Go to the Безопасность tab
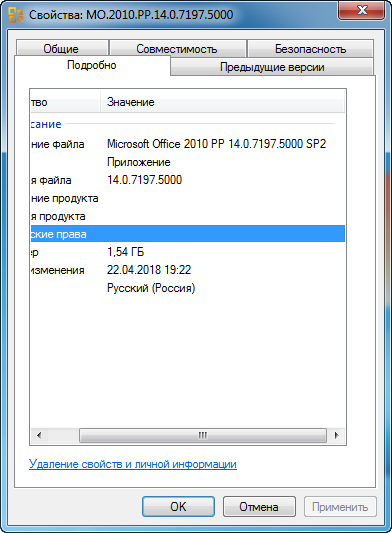The height and width of the screenshot is (533, 392). [x=310, y=49]
